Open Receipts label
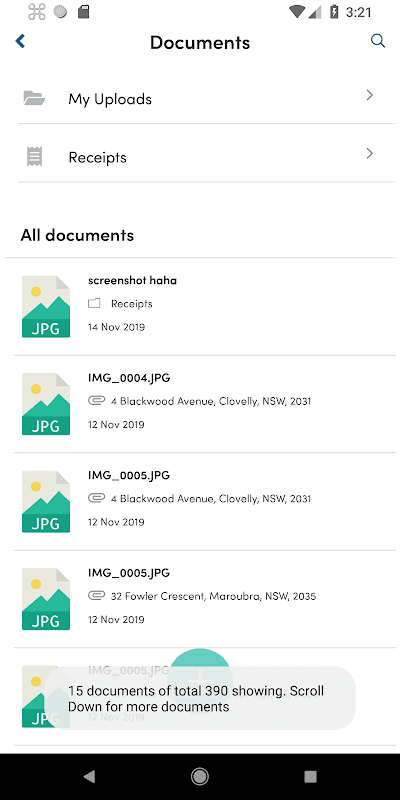Viewport: 400px width, 800px height. pos(97,157)
